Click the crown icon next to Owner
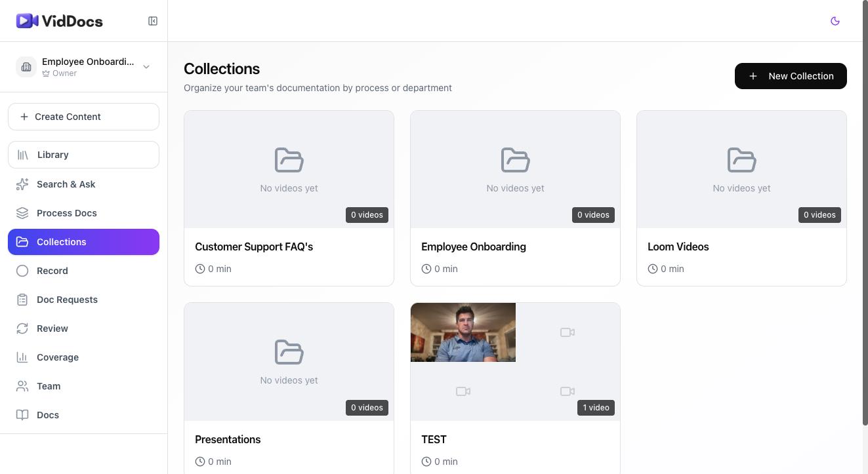This screenshot has width=868, height=474. [x=46, y=73]
